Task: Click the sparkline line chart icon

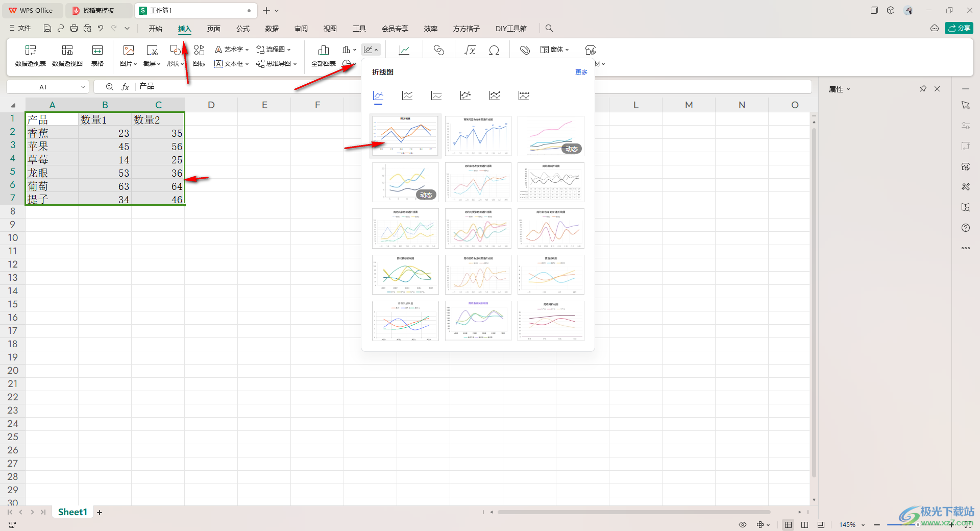Action: (x=404, y=50)
